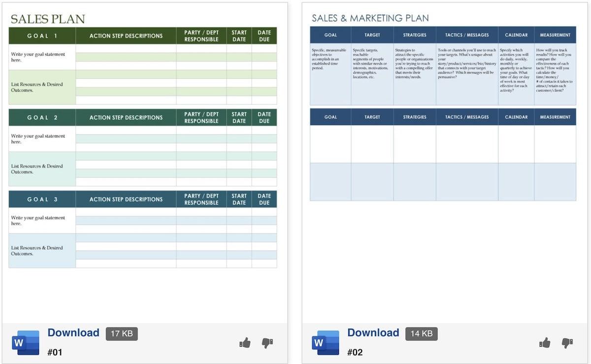Click the SALES & MARKETING PLAN title
Image resolution: width=591 pixels, height=364 pixels.
point(370,18)
